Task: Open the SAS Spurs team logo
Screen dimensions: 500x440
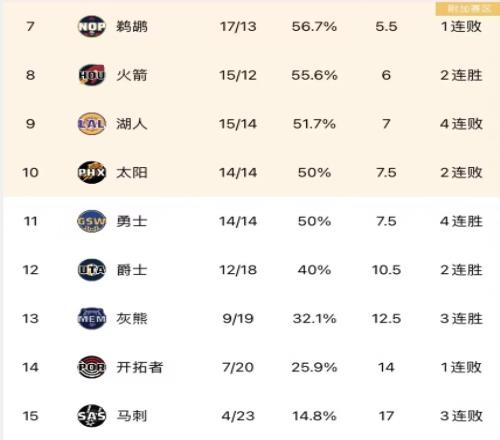Action: click(92, 416)
